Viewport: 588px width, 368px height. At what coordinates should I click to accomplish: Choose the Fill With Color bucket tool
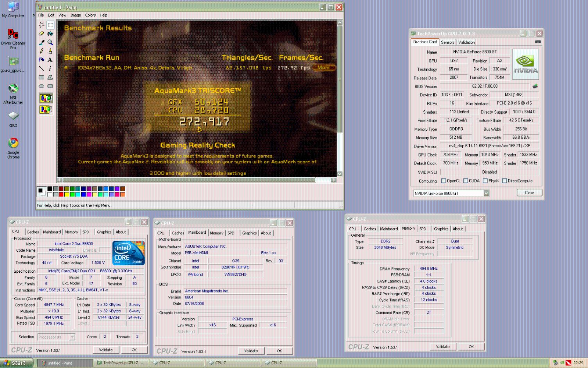(50, 33)
